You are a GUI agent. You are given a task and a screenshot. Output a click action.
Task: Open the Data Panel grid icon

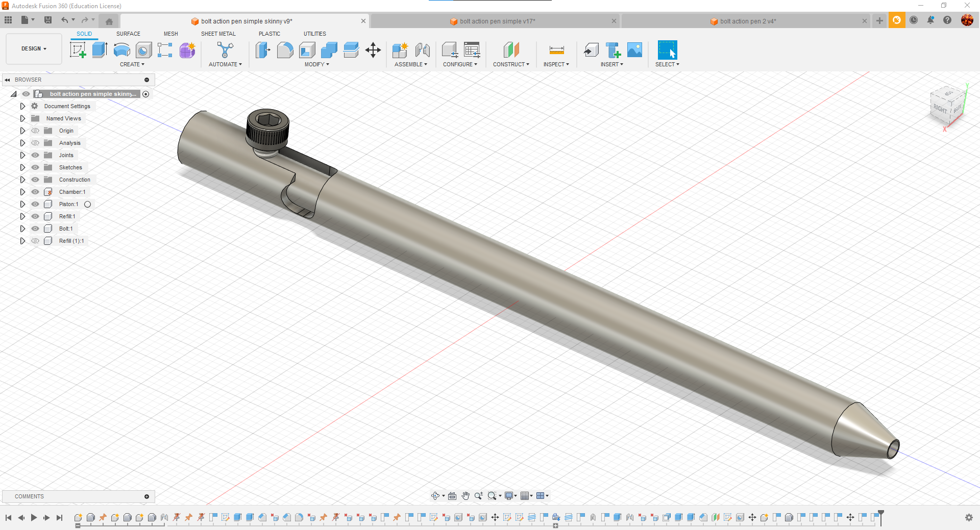pyautogui.click(x=8, y=20)
